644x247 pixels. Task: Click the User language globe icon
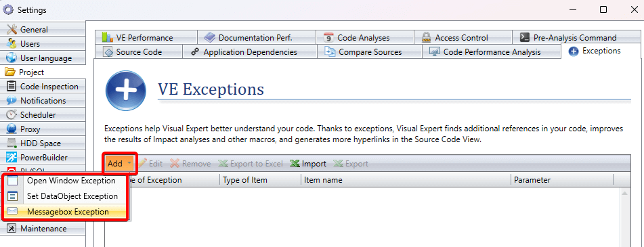[x=12, y=58]
